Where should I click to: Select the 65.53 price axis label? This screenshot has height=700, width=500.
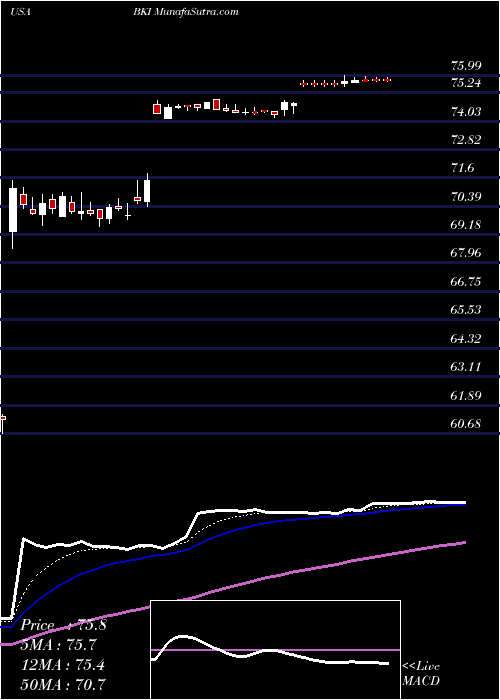tap(466, 310)
